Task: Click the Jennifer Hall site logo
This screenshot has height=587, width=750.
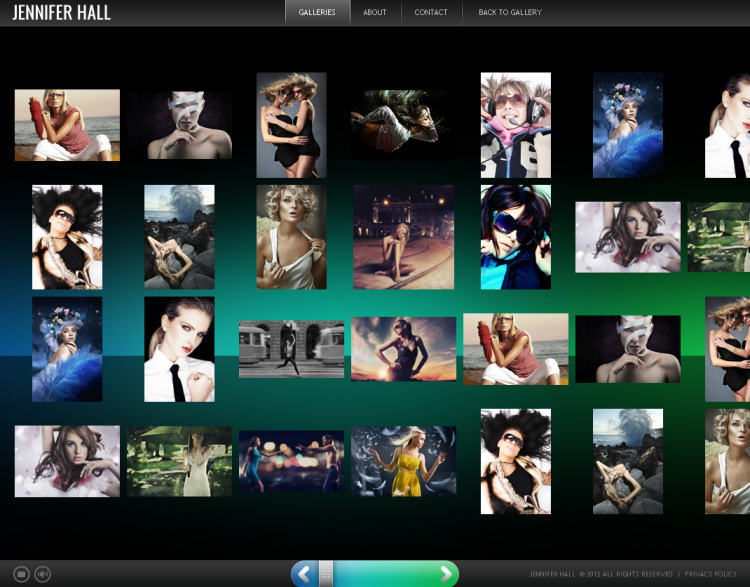Action: tap(61, 12)
